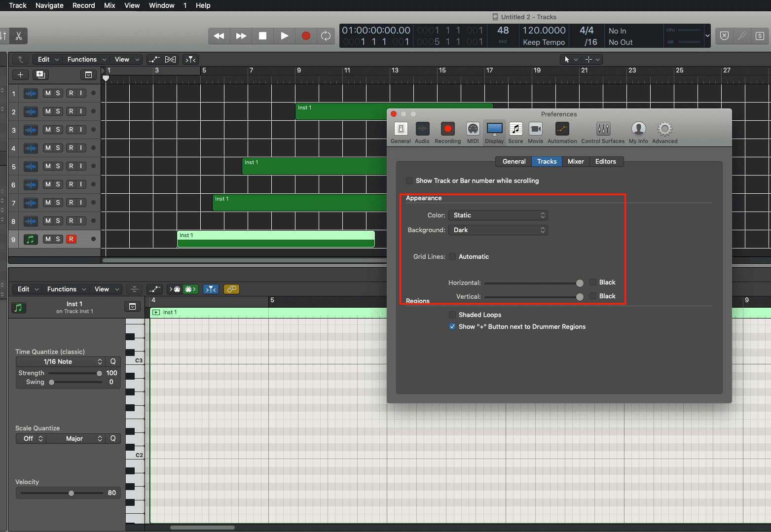Viewport: 771px width, 532px height.
Task: Open the Record menu
Action: tap(84, 5)
